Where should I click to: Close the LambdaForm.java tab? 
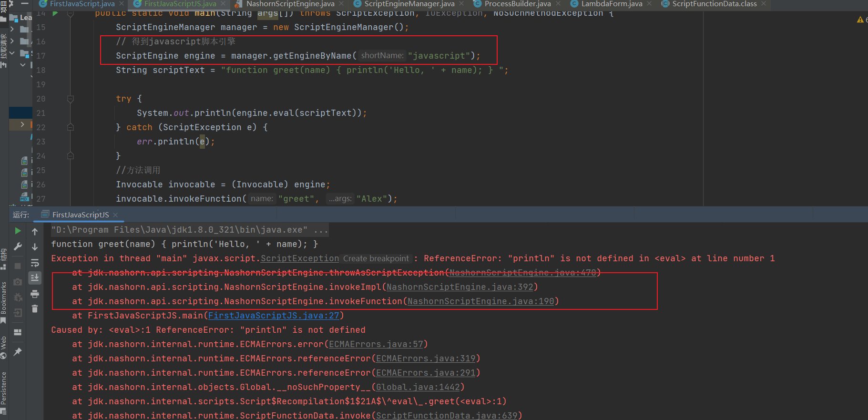point(649,4)
